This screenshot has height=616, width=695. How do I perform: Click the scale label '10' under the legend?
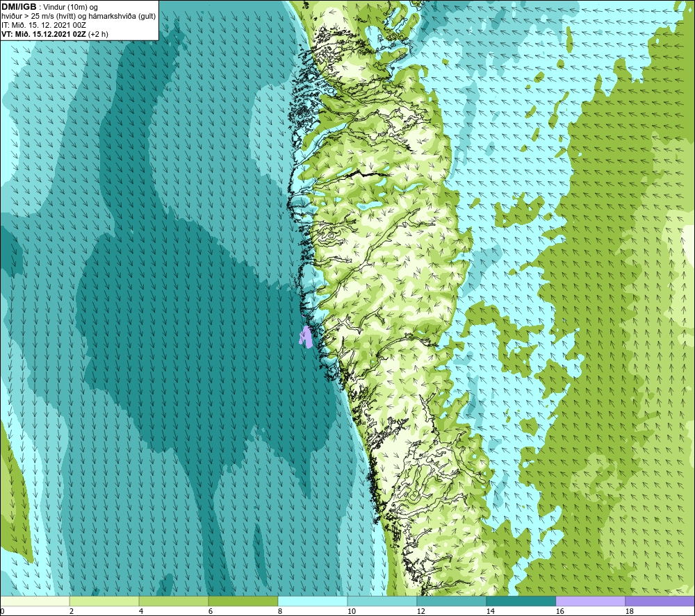tap(351, 611)
